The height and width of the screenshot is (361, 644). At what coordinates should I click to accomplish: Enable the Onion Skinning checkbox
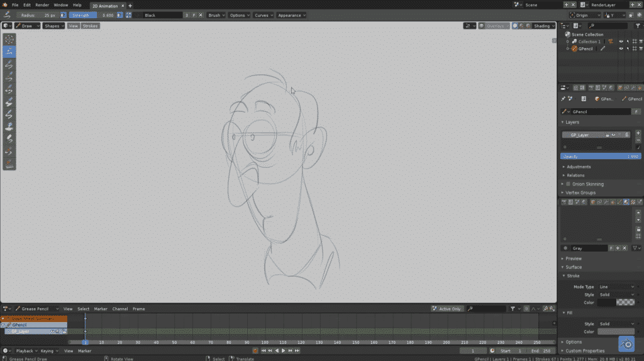coord(569,184)
